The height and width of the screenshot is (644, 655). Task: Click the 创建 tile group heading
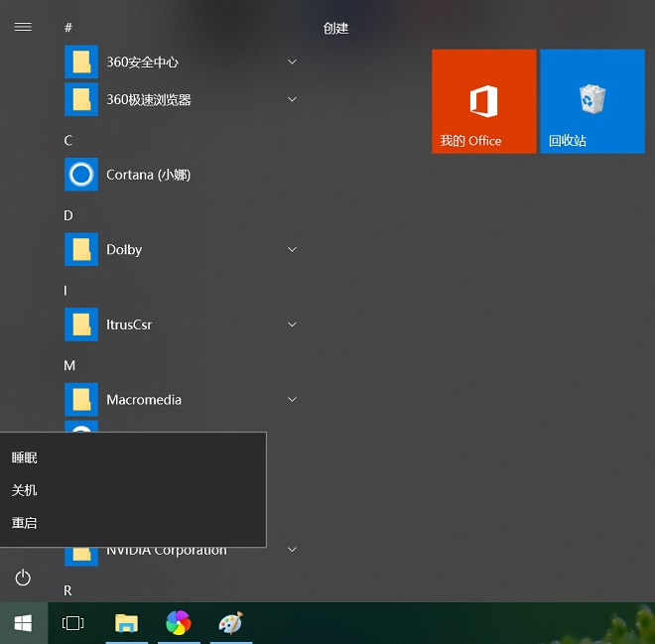click(335, 29)
